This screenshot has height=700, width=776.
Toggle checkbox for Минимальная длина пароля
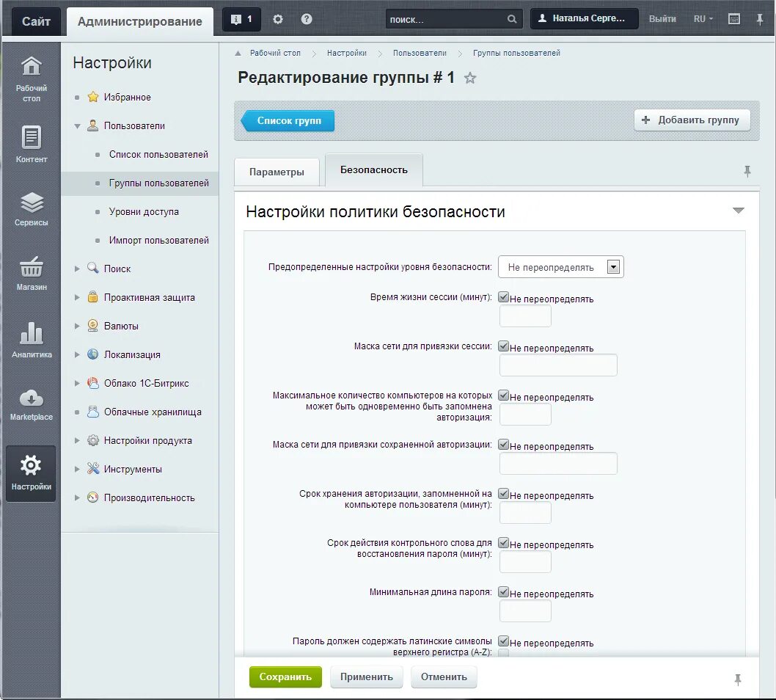pos(503,591)
